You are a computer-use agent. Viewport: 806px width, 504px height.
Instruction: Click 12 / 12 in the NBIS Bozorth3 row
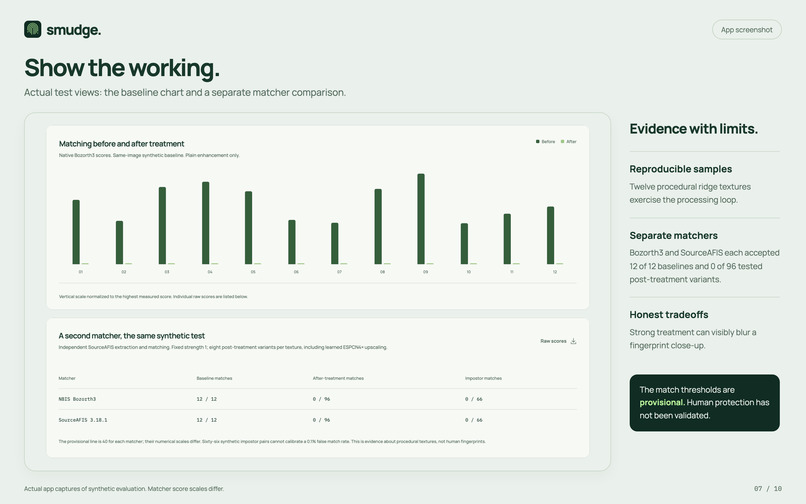coord(207,399)
